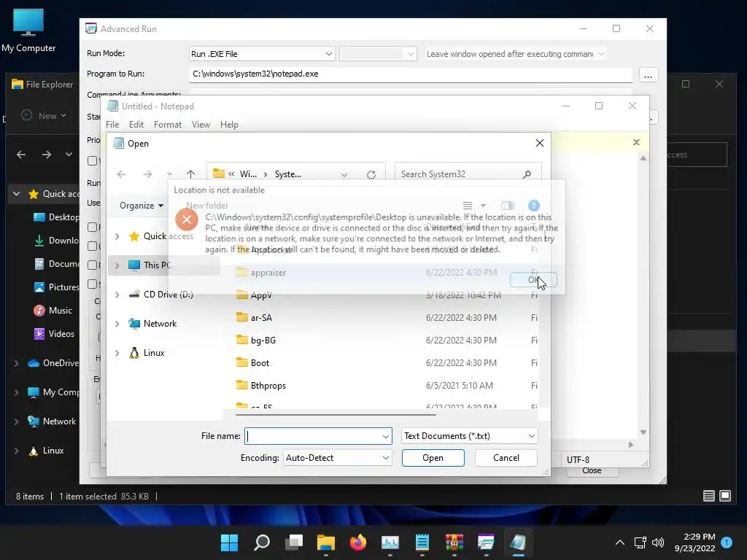Select the ar-SA folder
Image resolution: width=747 pixels, height=560 pixels.
coord(261,318)
